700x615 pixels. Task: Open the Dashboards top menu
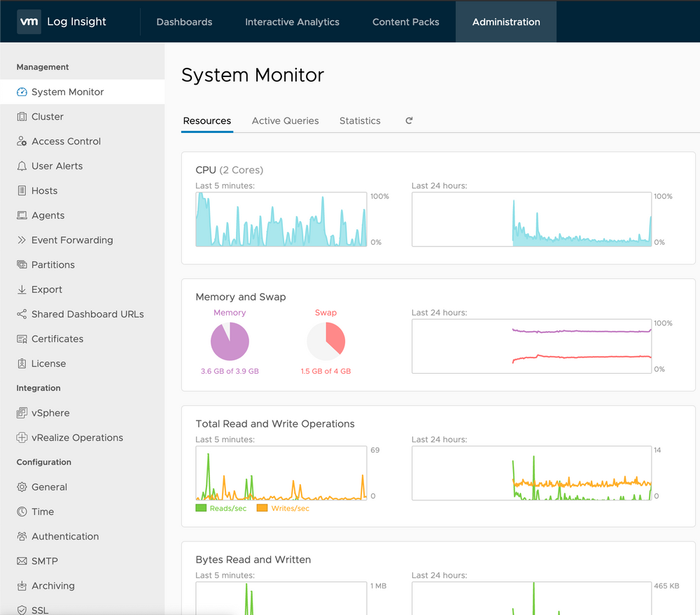184,22
